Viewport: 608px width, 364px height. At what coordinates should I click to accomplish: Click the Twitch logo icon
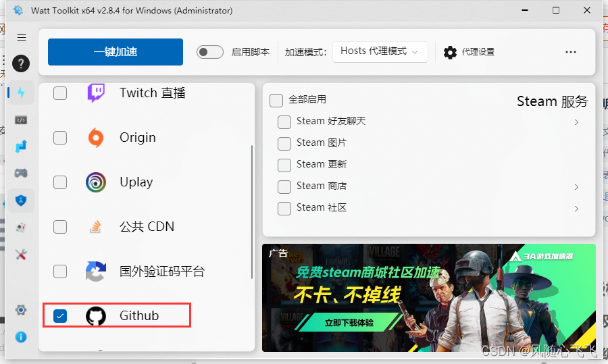coord(96,93)
